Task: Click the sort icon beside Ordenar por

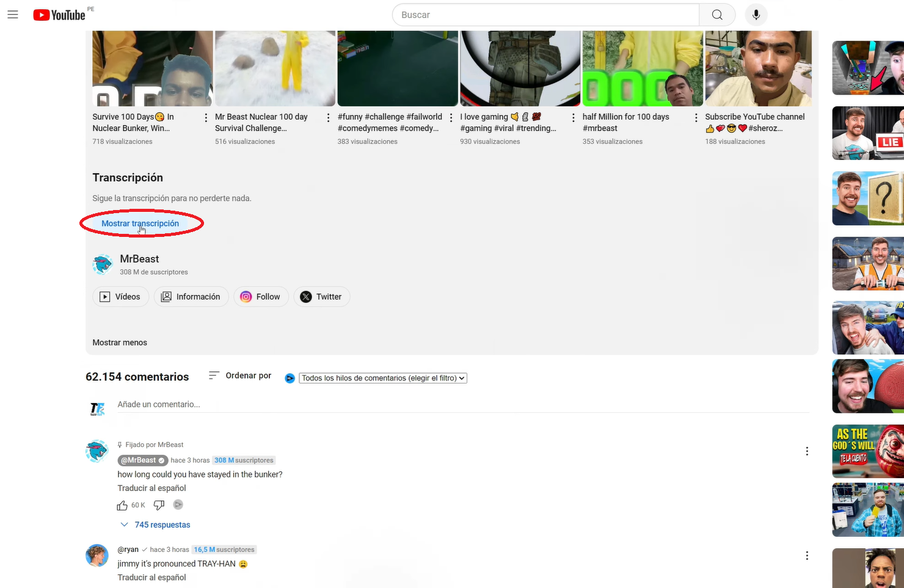Action: [x=213, y=376]
